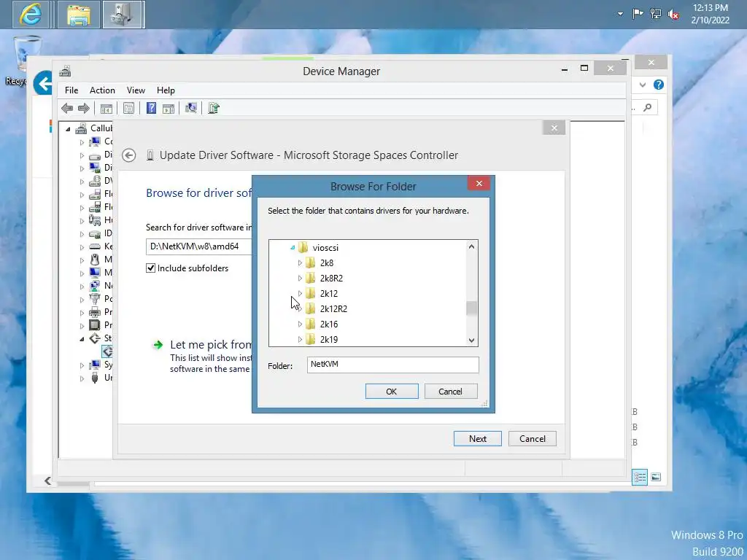Open the Action Center flag tray icon

(638, 14)
